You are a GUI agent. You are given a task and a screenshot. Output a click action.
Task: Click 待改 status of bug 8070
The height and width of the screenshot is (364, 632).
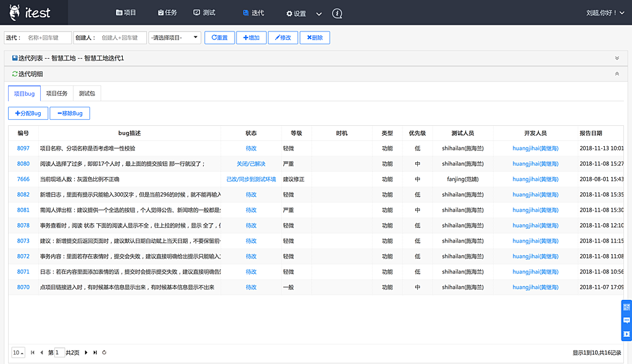point(251,287)
